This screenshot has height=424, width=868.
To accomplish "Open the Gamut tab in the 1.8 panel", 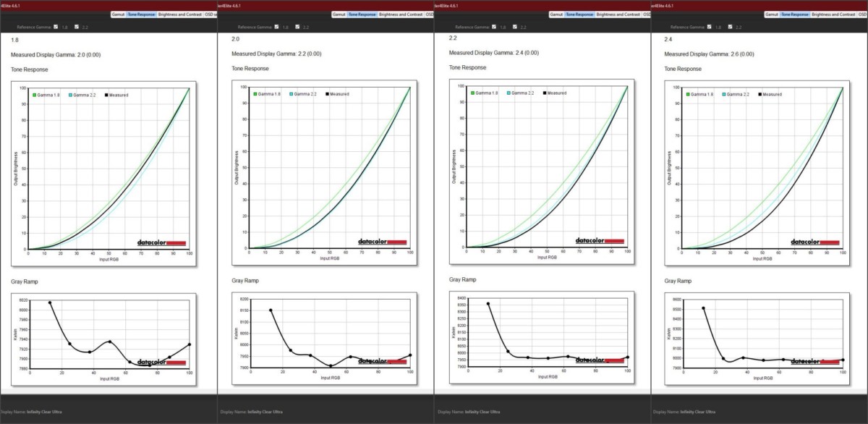I will click(x=119, y=14).
